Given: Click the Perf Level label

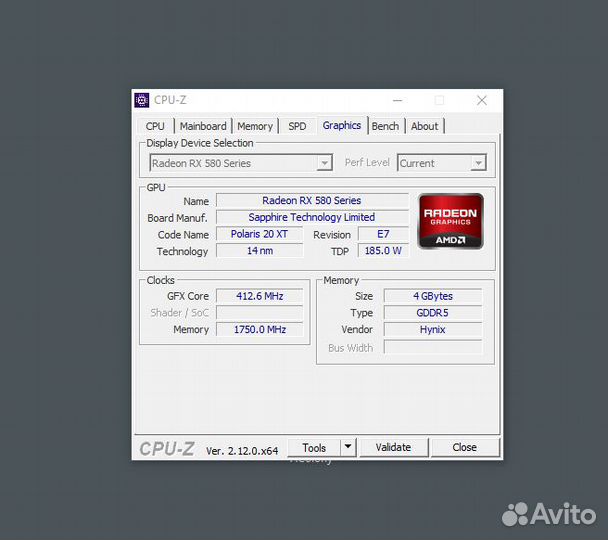Looking at the screenshot, I should tap(367, 162).
